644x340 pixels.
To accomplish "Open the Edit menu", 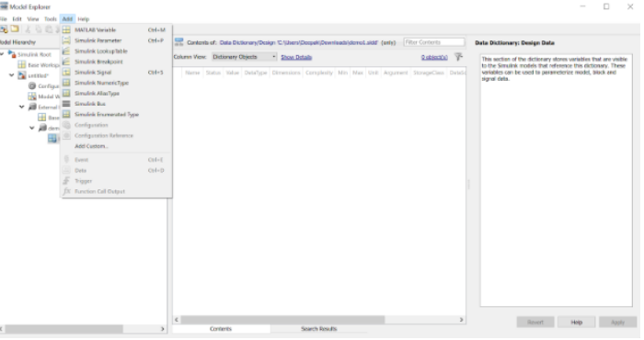I will (17, 19).
